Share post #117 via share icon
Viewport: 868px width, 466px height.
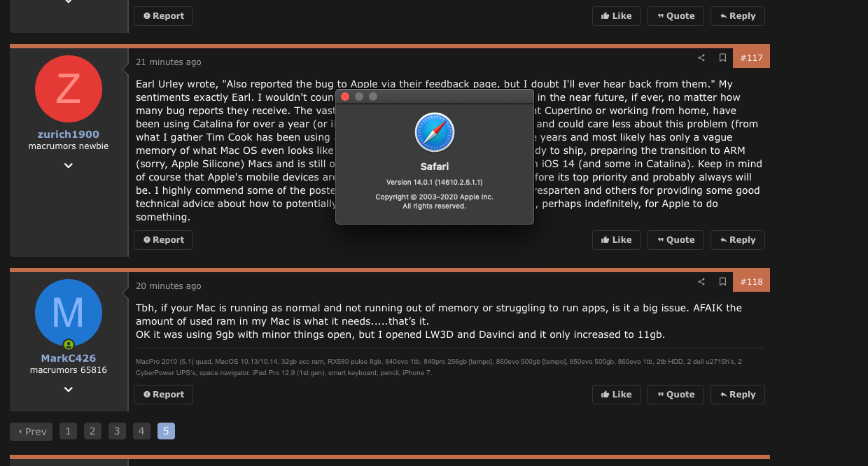click(701, 58)
